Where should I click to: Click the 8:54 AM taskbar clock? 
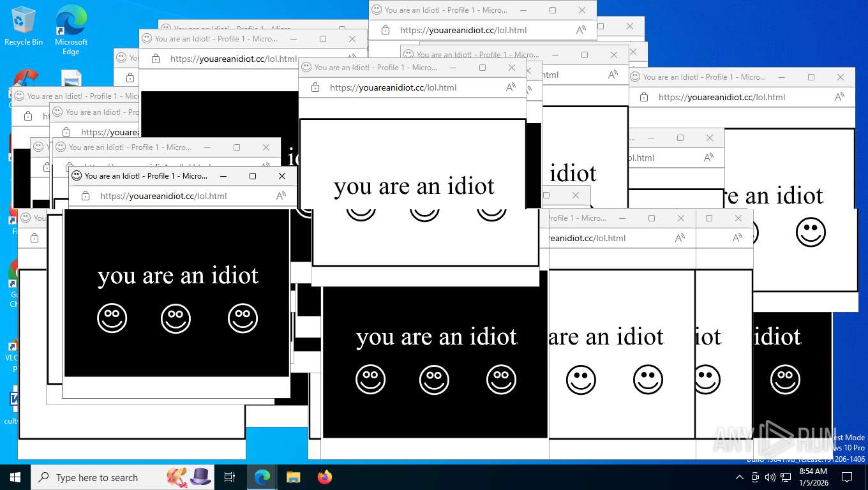[813, 471]
